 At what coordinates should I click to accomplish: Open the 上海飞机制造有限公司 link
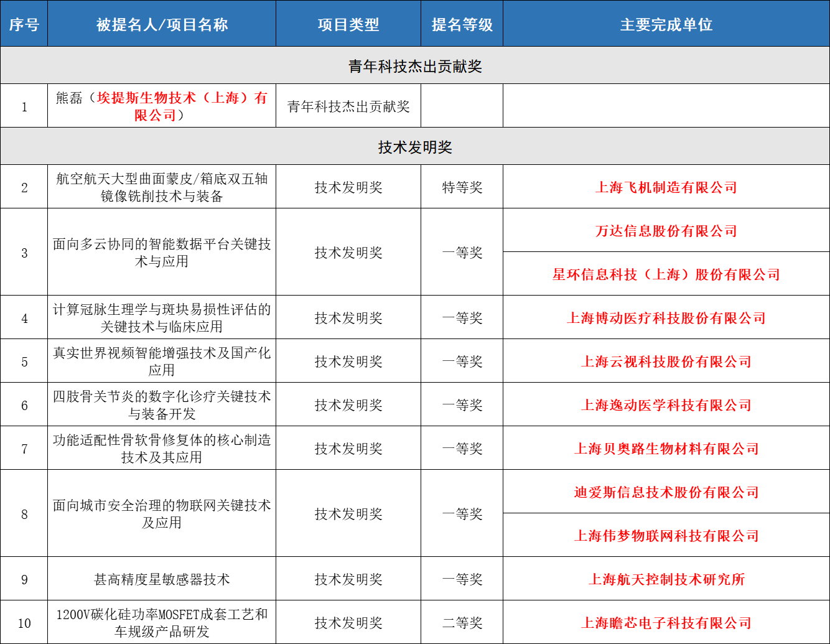[666, 187]
